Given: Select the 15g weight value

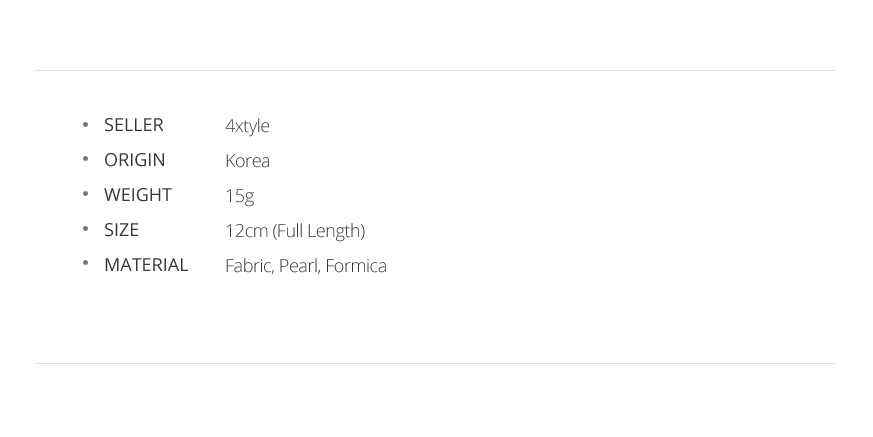Looking at the screenshot, I should point(239,196).
